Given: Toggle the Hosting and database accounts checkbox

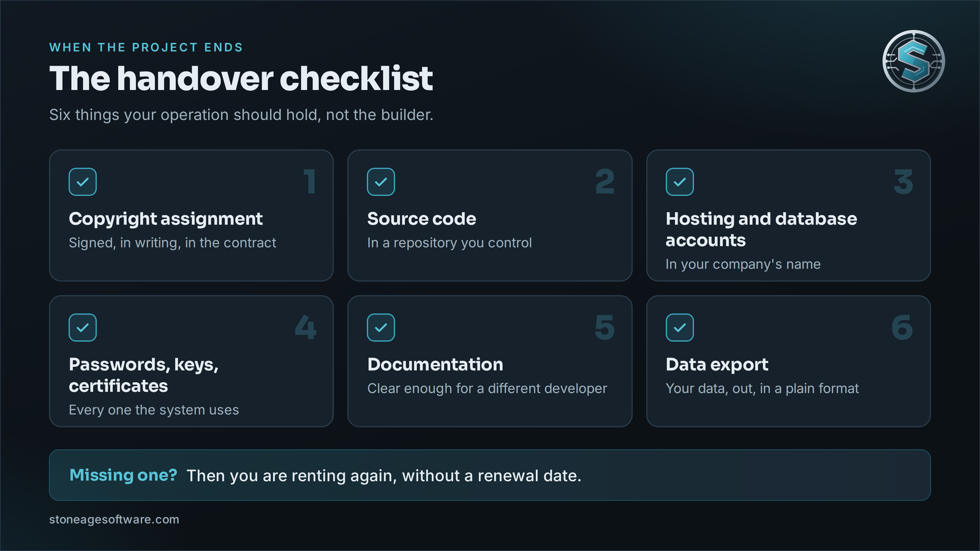Looking at the screenshot, I should pos(680,182).
